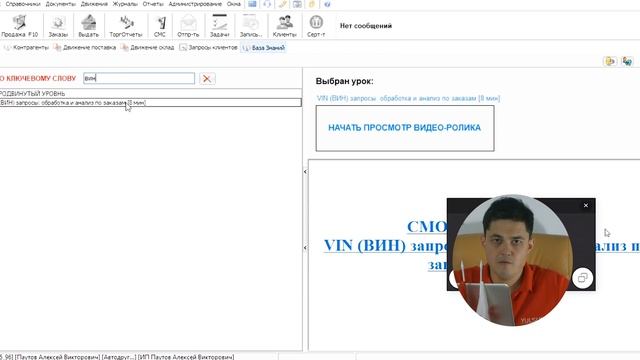640x360 pixels.
Task: Click the Запись... toolbar icon
Action: (251, 26)
